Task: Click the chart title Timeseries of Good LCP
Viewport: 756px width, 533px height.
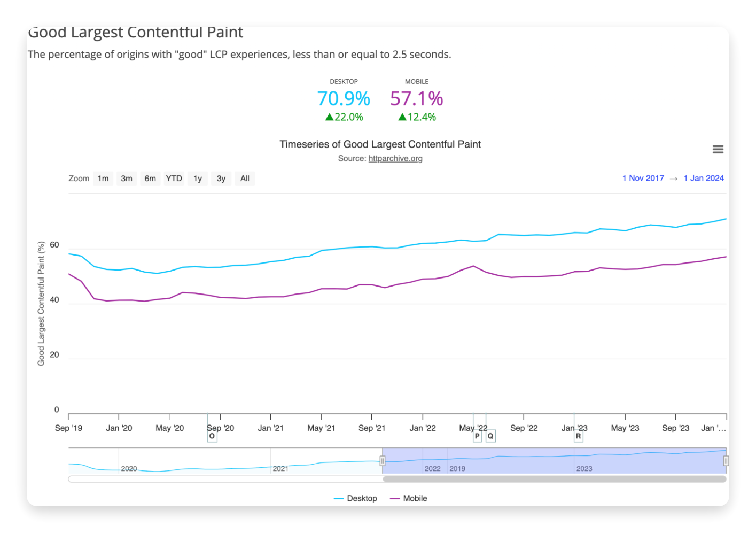Action: [380, 144]
